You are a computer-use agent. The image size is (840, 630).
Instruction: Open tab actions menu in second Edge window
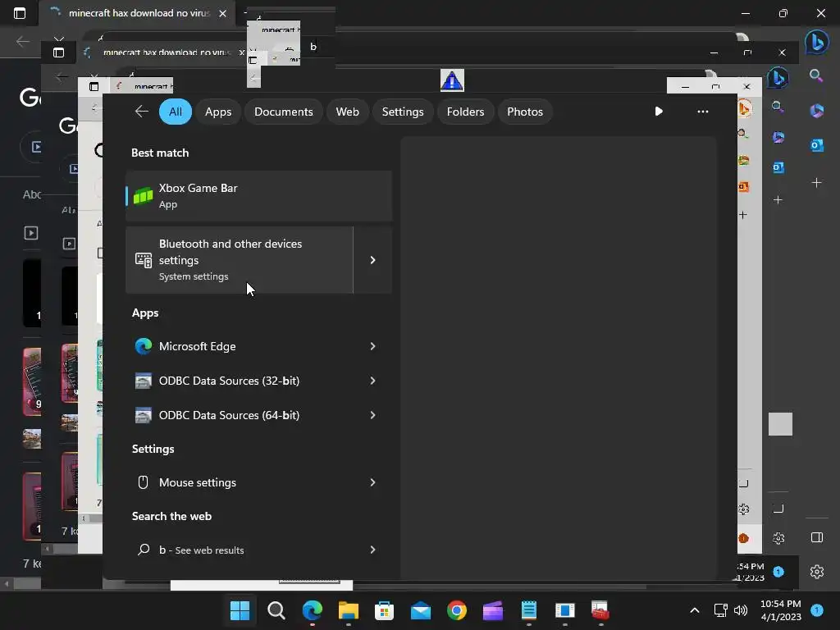tap(58, 52)
